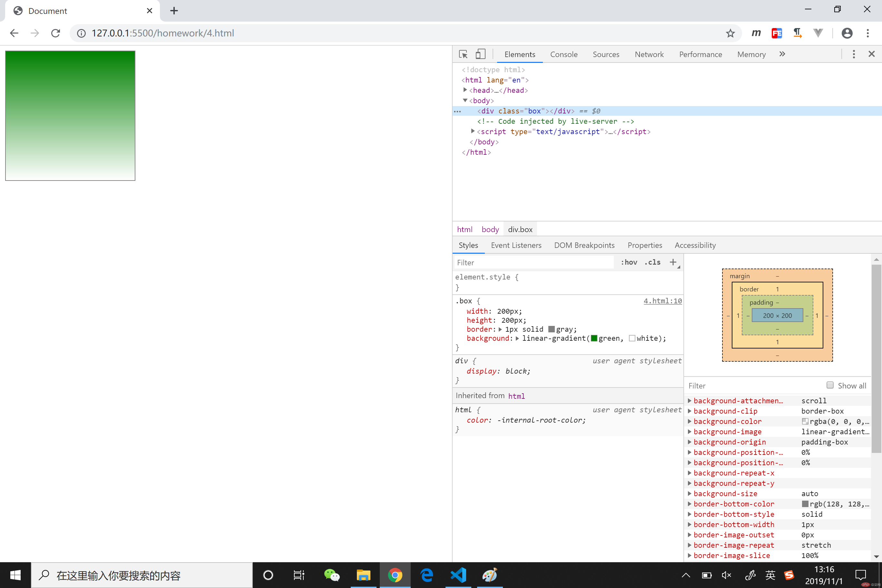Open WeChat from the taskbar
This screenshot has height=588, width=882.
point(331,575)
